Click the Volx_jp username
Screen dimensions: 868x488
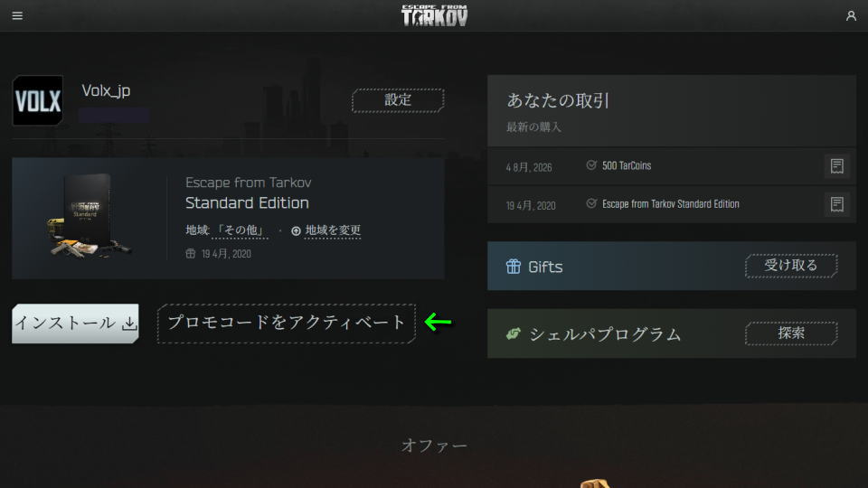(107, 90)
